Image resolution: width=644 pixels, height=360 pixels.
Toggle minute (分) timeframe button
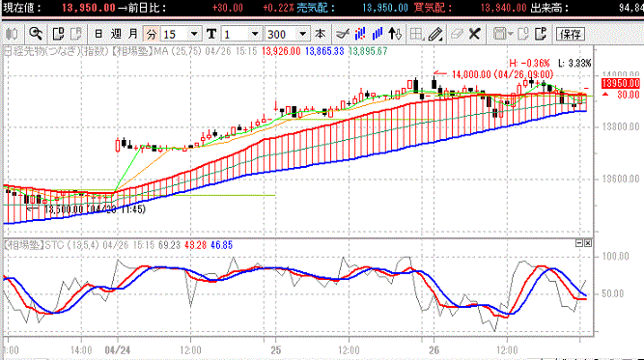tap(152, 34)
